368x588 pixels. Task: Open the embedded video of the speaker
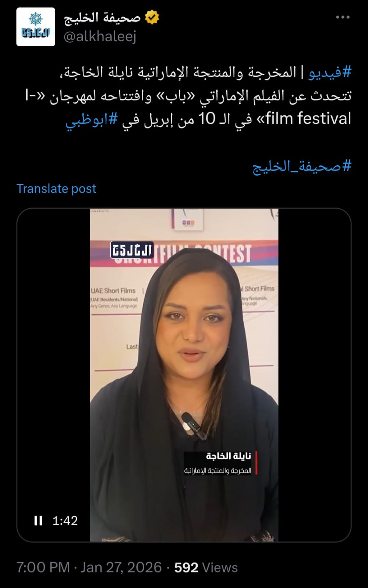click(184, 375)
